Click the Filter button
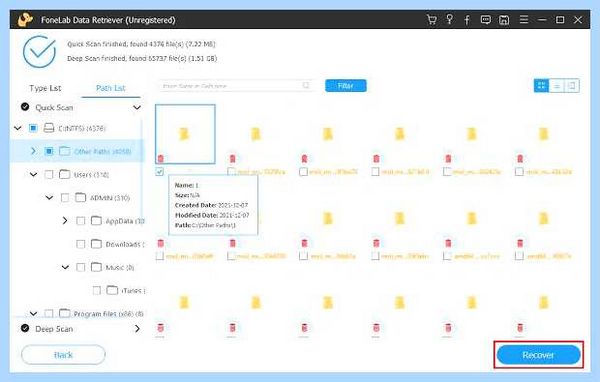Viewport: 600px width, 382px height. [346, 86]
